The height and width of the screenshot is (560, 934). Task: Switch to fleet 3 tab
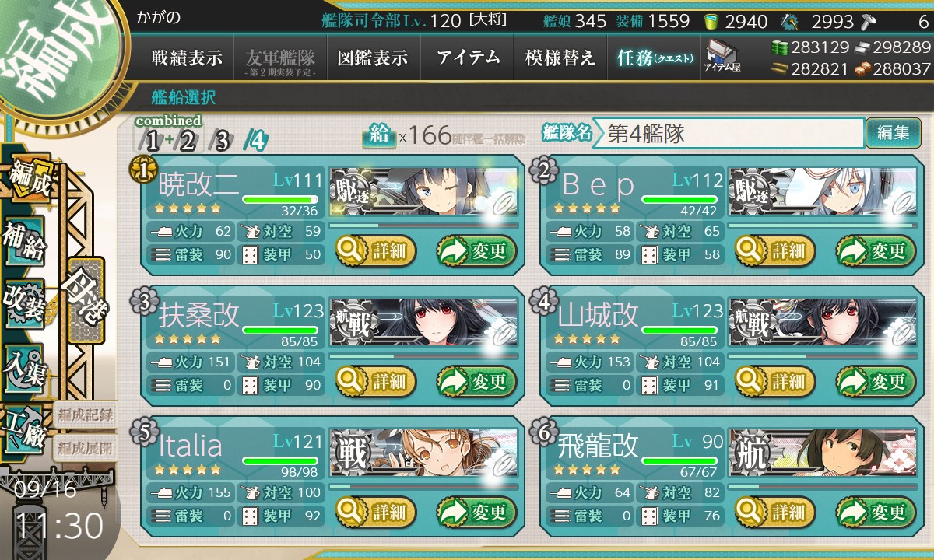[x=221, y=141]
